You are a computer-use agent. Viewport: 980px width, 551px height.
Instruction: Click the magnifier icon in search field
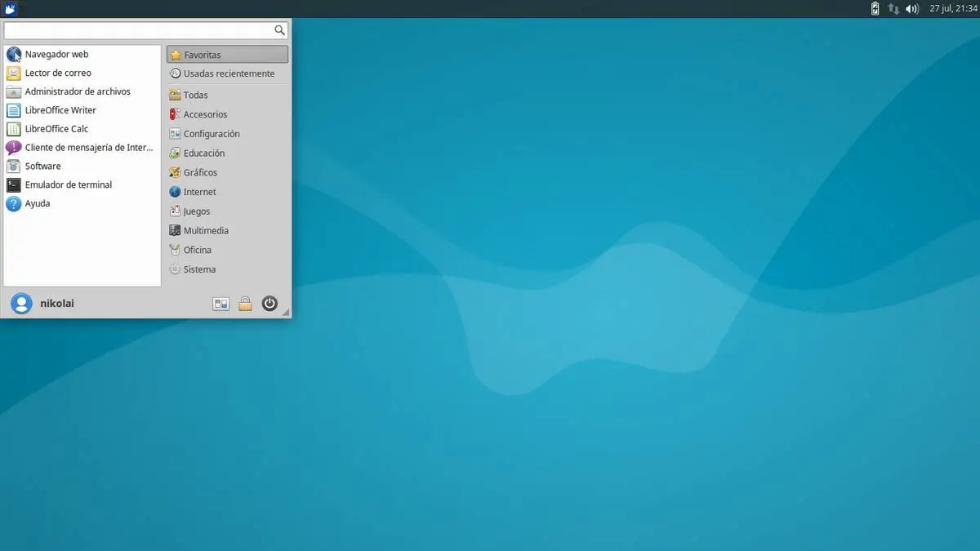point(279,30)
